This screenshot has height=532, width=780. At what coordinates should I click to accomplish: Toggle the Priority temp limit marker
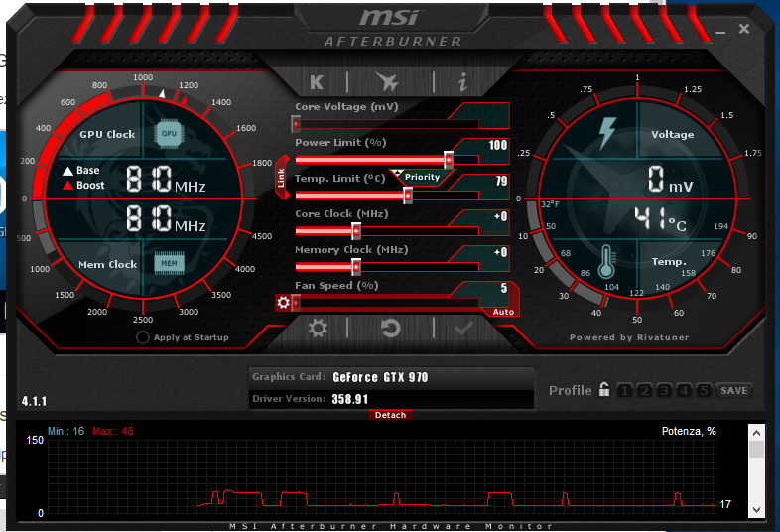[421, 177]
